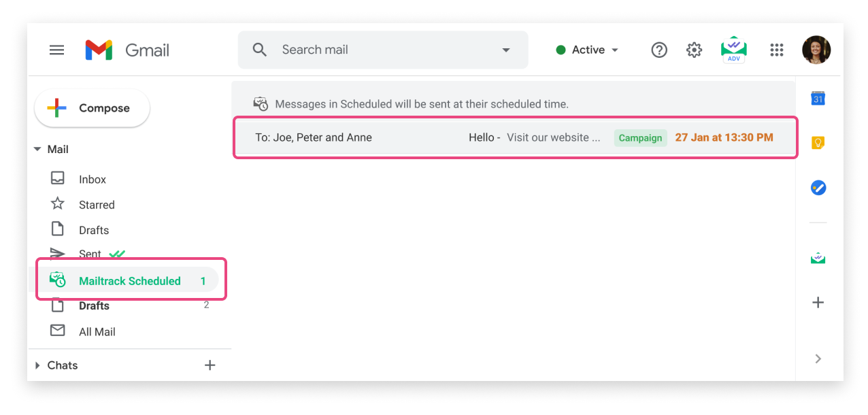Open Google Keep side panel icon
868x415 pixels.
818,143
